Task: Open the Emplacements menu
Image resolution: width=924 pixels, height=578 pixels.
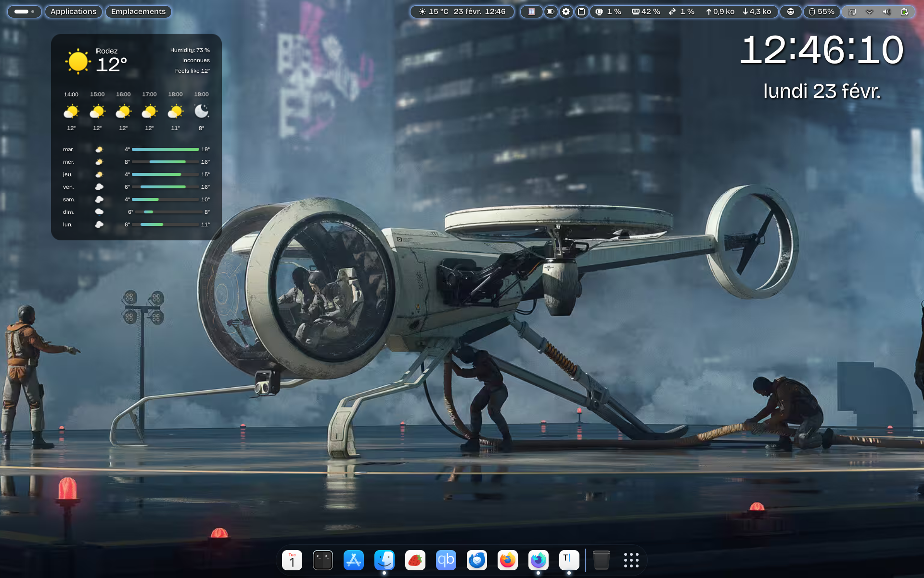Action: 138,12
